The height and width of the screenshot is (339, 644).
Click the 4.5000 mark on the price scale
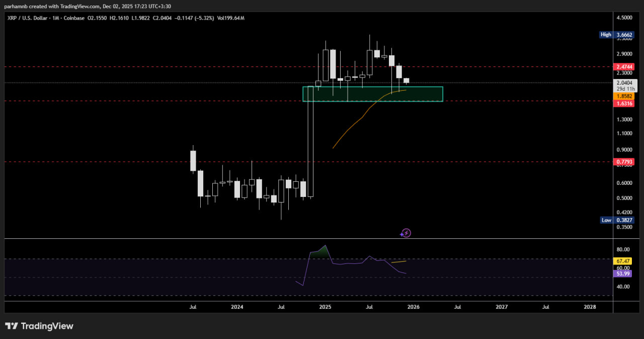(x=624, y=18)
